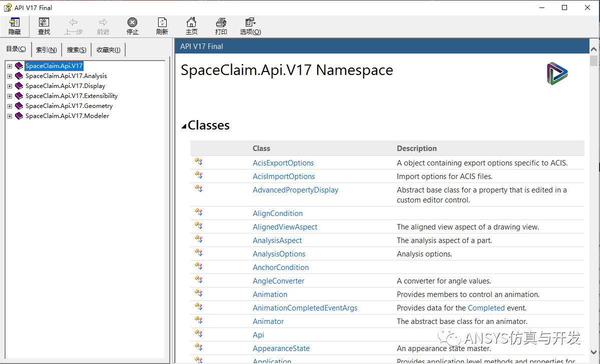
Task: Expand the SpaceClaim.Api.V17.Geometry node
Action: pos(10,106)
